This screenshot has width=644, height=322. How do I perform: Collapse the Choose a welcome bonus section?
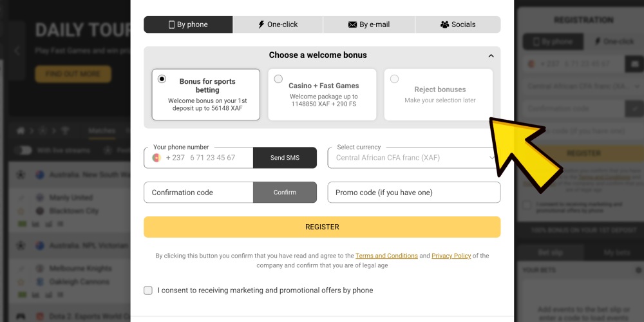491,55
